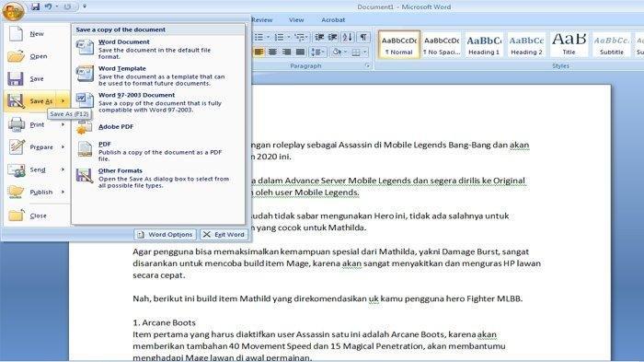Toggle Align Text Left
The image size is (644, 362).
coord(259,53)
